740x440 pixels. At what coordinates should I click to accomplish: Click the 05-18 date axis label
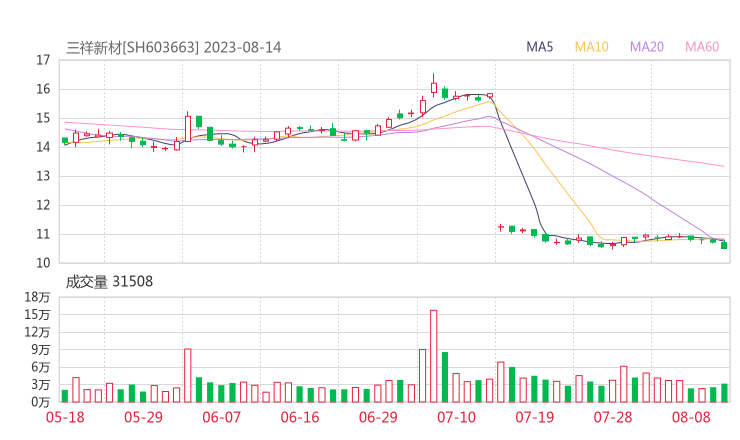[65, 417]
